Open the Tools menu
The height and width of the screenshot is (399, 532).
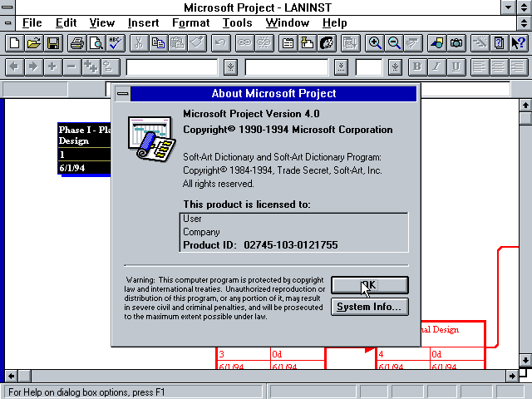pos(238,22)
